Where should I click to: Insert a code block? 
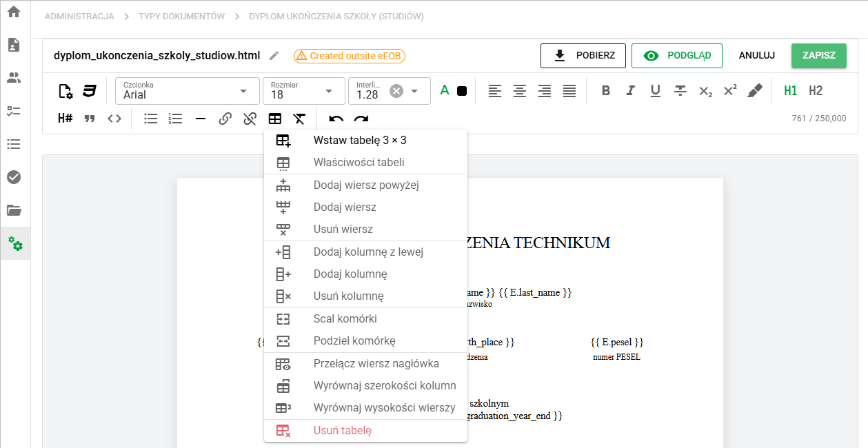pos(114,119)
